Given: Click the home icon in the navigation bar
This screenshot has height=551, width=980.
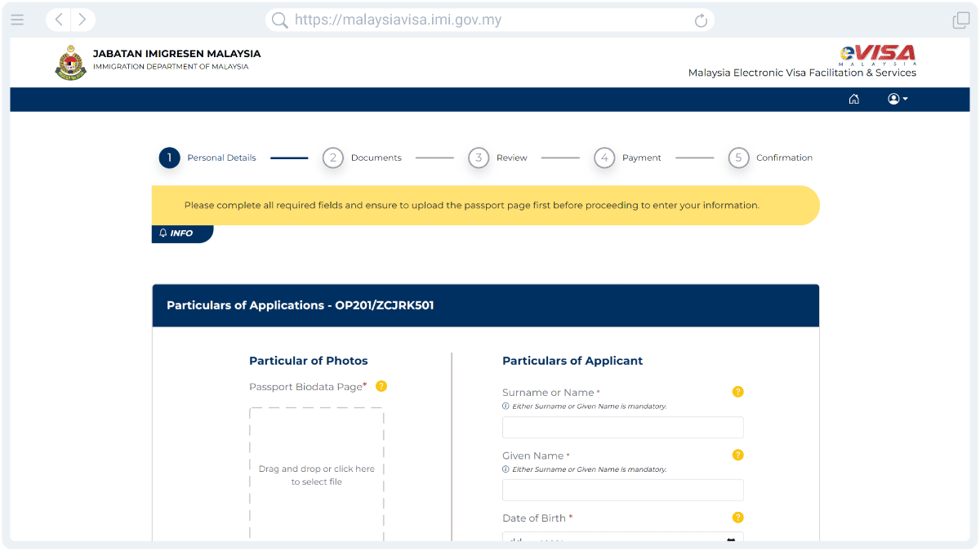Looking at the screenshot, I should (854, 99).
